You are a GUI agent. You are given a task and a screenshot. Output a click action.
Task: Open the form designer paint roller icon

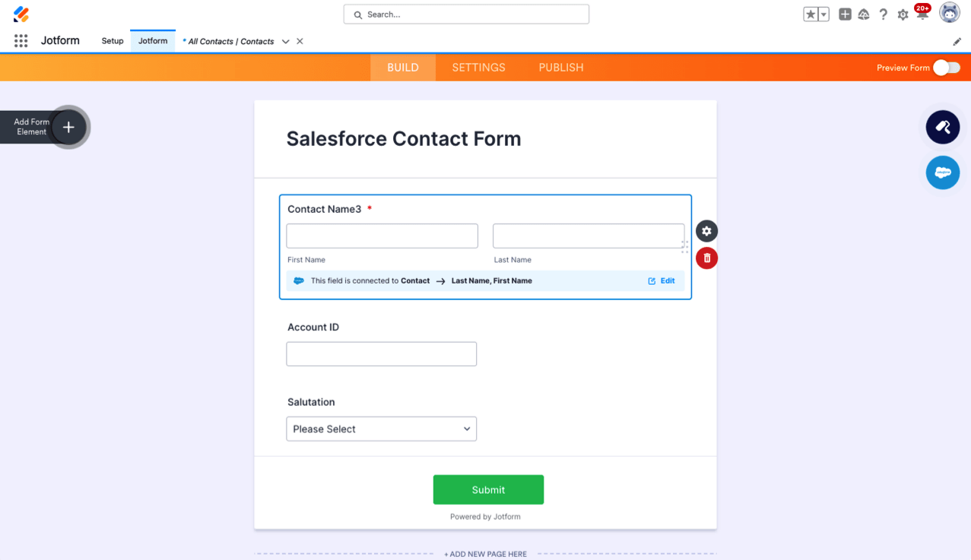942,127
